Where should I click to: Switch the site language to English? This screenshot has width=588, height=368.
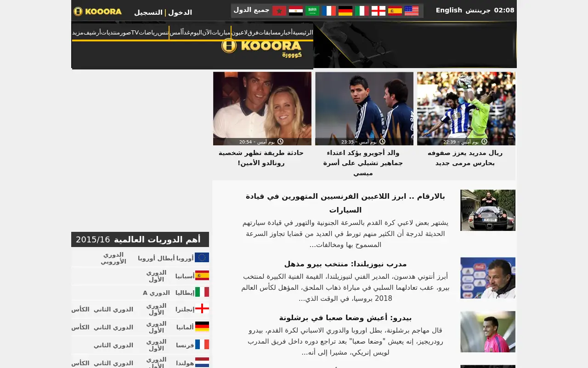tap(449, 10)
